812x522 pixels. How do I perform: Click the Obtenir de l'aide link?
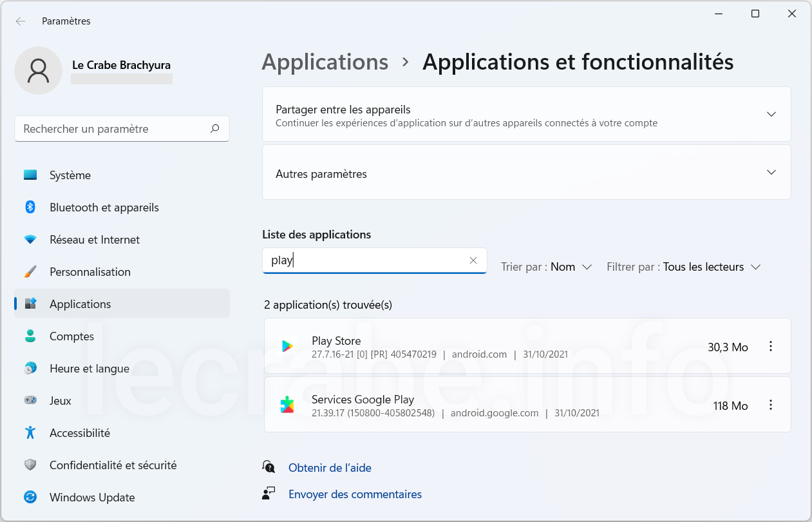click(x=330, y=468)
